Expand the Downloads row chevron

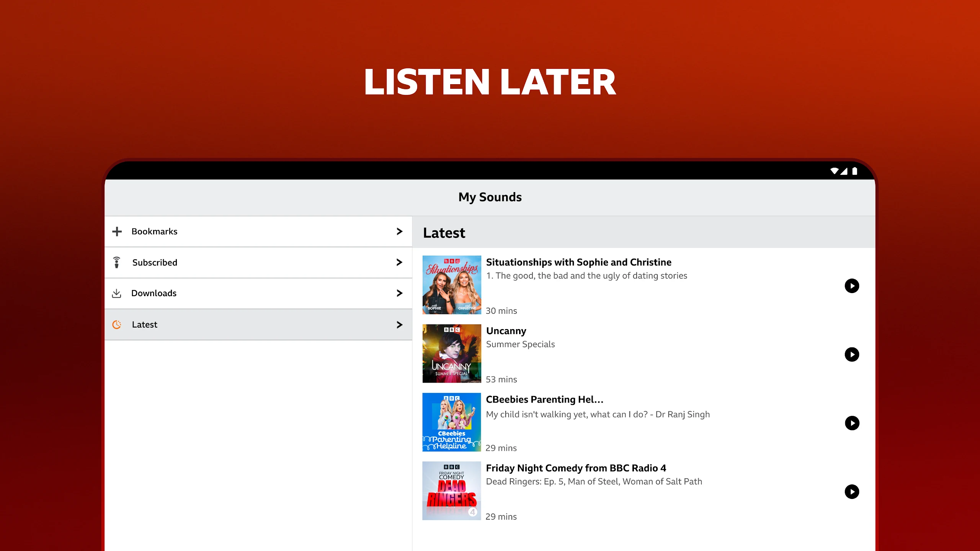399,293
